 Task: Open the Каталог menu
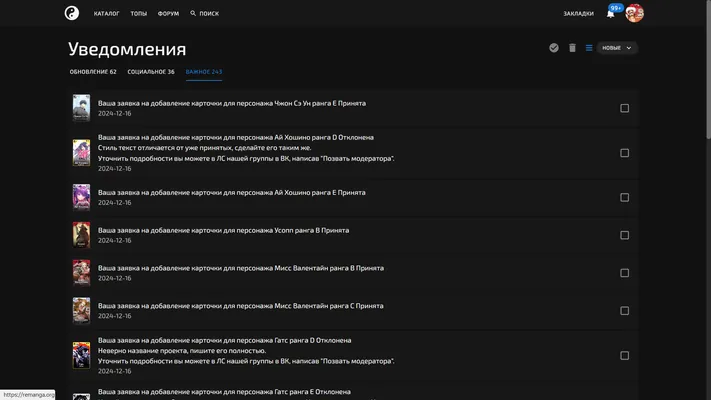point(107,14)
